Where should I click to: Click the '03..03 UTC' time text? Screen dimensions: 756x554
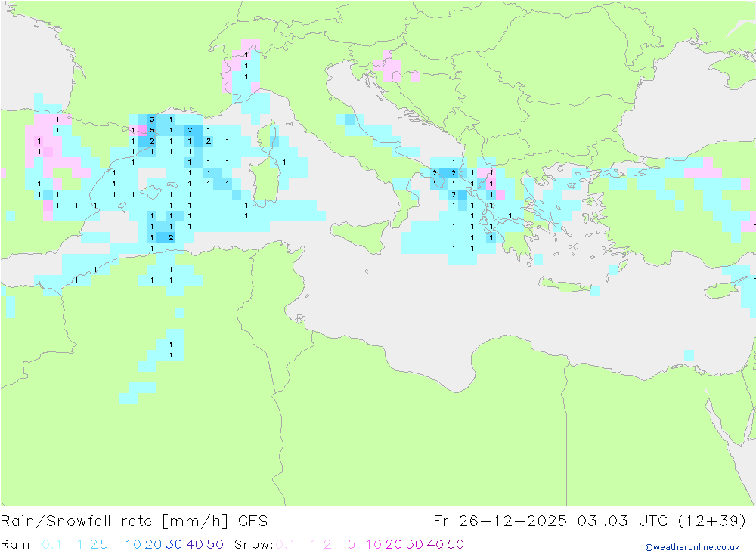coord(622,522)
